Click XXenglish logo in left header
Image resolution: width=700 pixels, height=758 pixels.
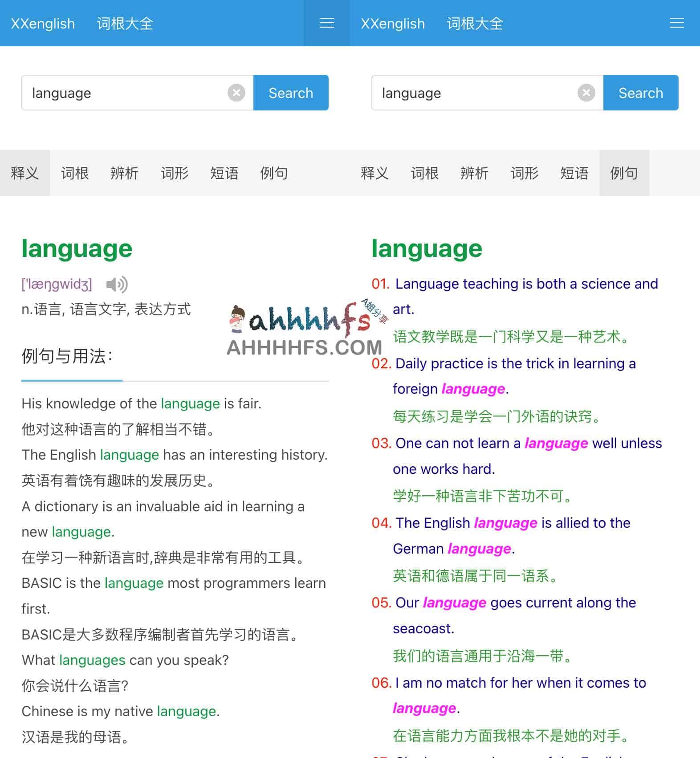pyautogui.click(x=43, y=23)
